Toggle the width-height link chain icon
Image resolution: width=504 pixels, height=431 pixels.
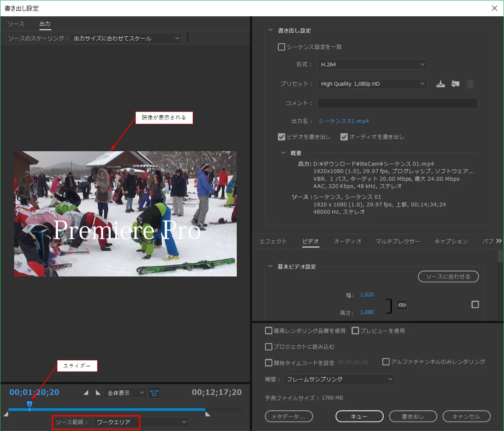tap(402, 305)
